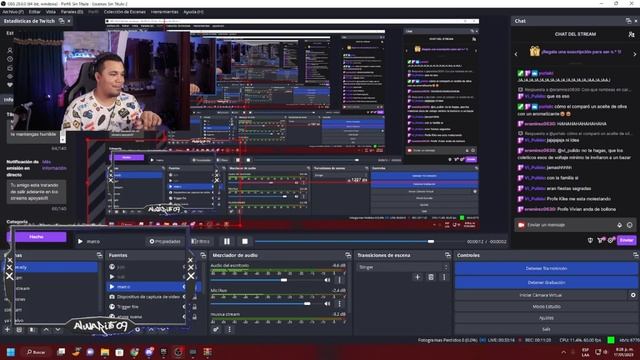Open File Explorer from taskbar
The image size is (640, 360).
click(x=105, y=352)
